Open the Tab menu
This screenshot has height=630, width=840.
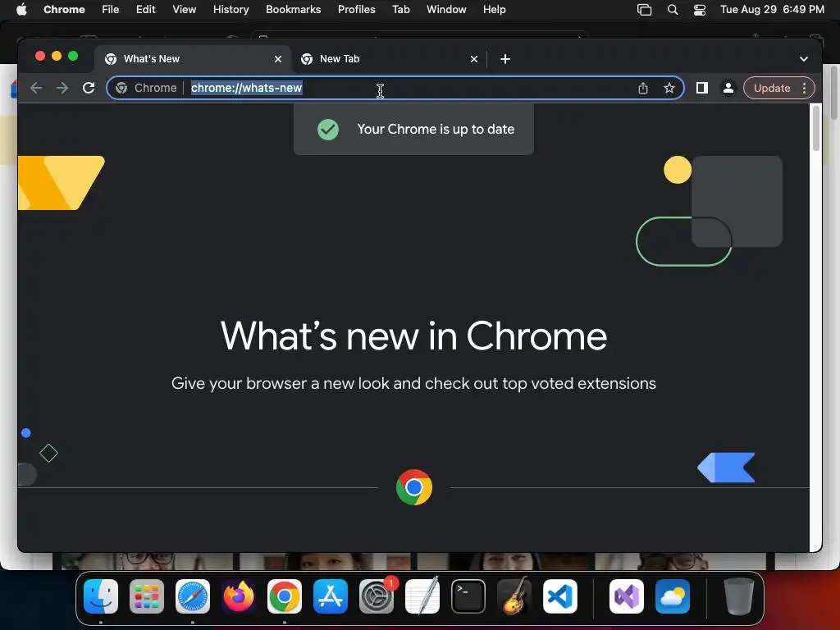tap(400, 10)
